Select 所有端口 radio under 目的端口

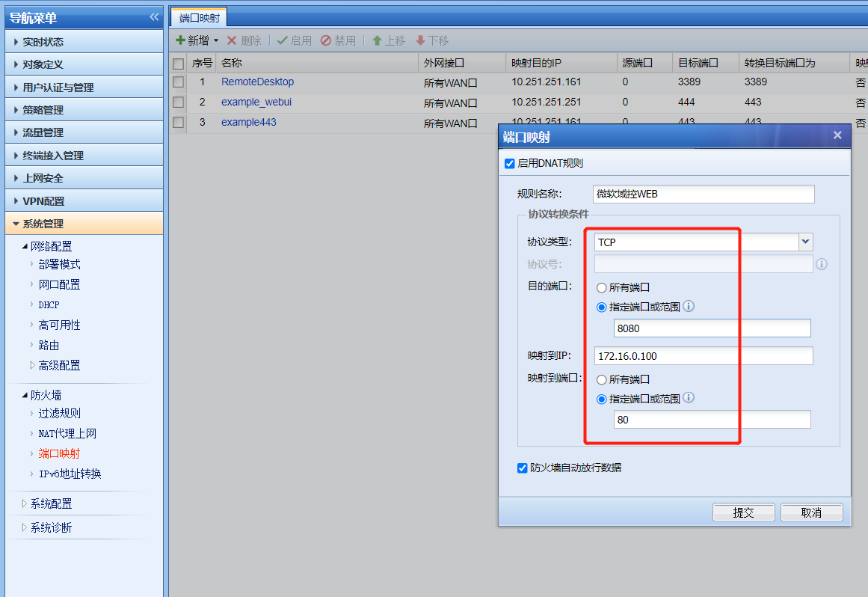point(602,287)
